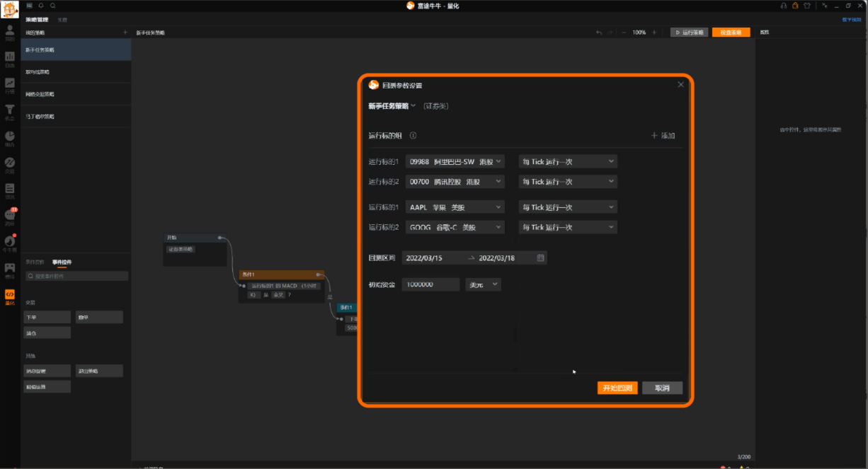Add a new strategy with the plus icon beside 我的策略
This screenshot has width=868, height=469.
[x=125, y=33]
